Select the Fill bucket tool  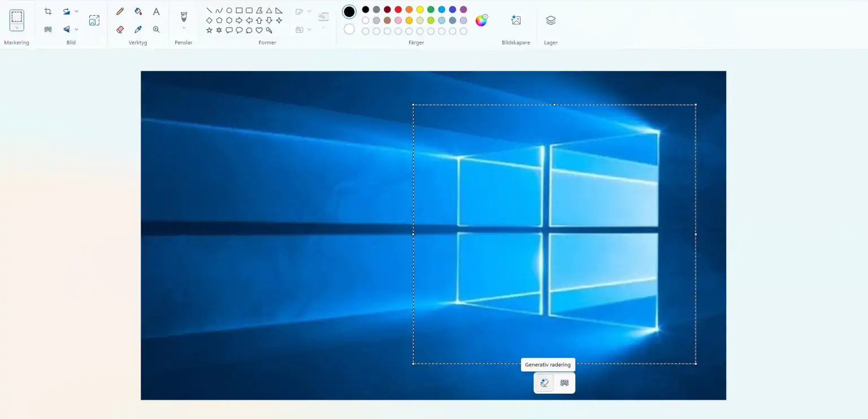tap(138, 11)
